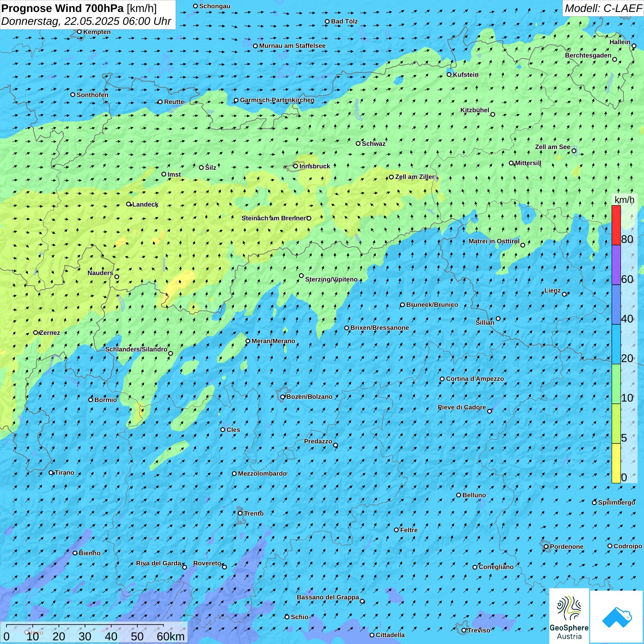Select the Bozen/Bolzano location marker
644x644 pixels.
click(282, 397)
